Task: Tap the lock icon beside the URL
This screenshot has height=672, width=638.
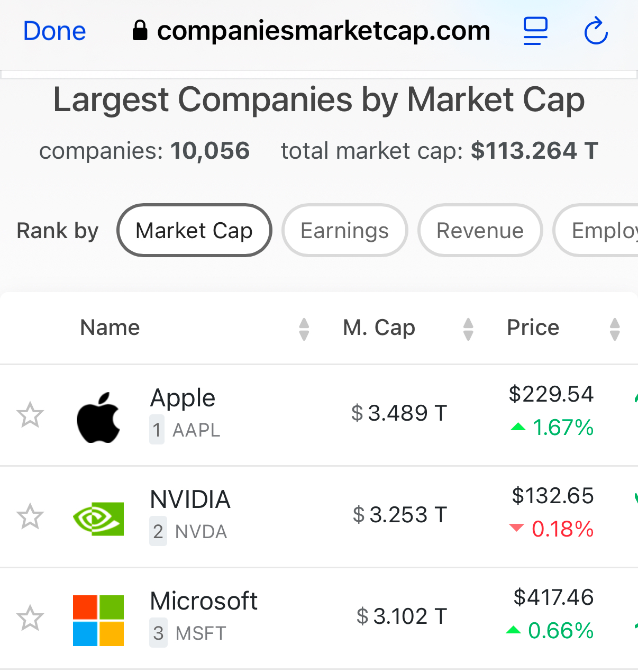Action: tap(140, 31)
